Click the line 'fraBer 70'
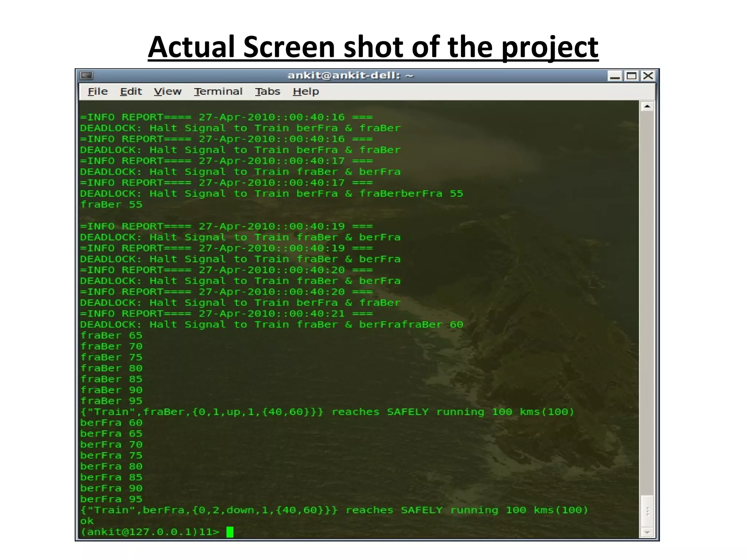The height and width of the screenshot is (560, 747). tap(111, 346)
